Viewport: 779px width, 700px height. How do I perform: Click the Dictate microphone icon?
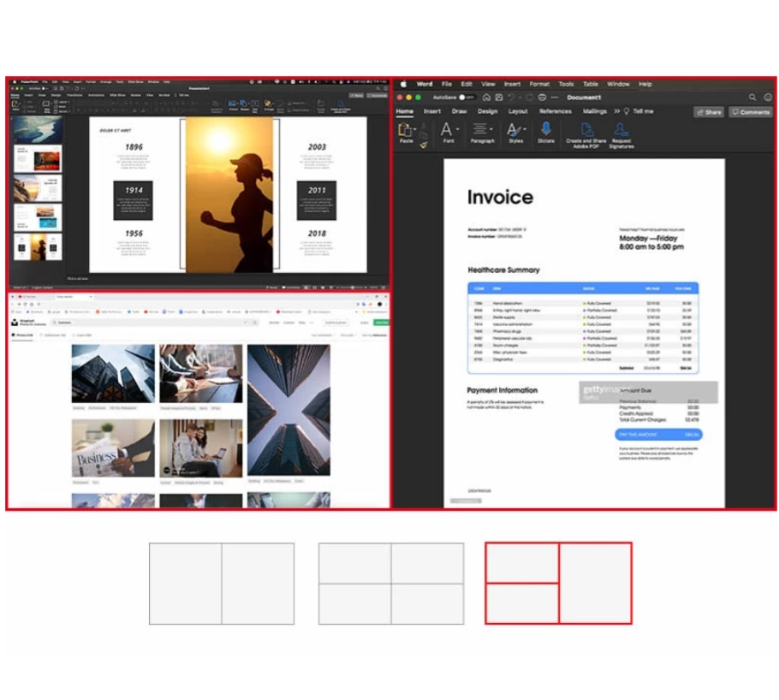coord(546,130)
